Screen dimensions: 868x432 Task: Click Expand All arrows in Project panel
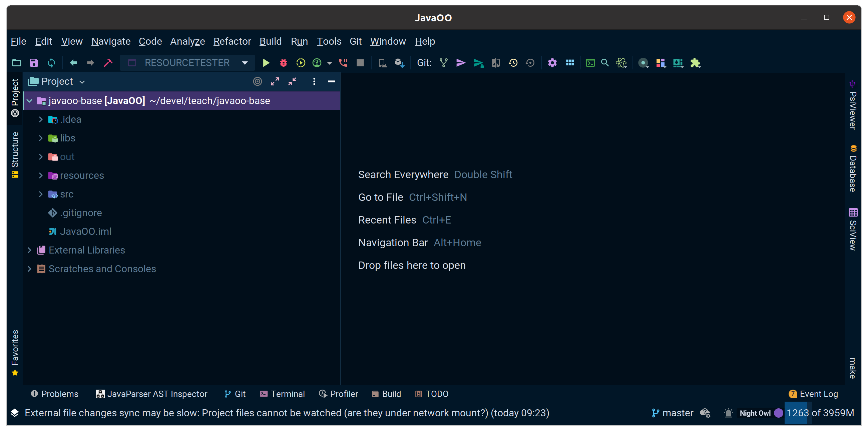275,81
